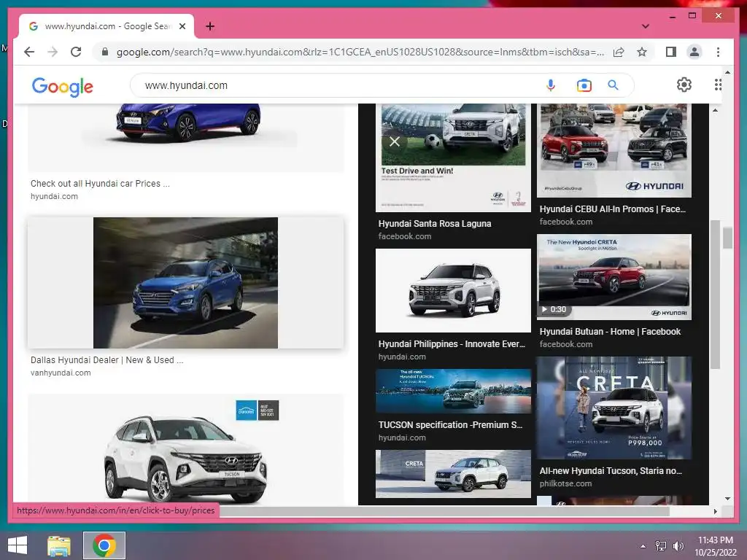Open the Chrome side panel

pyautogui.click(x=671, y=52)
